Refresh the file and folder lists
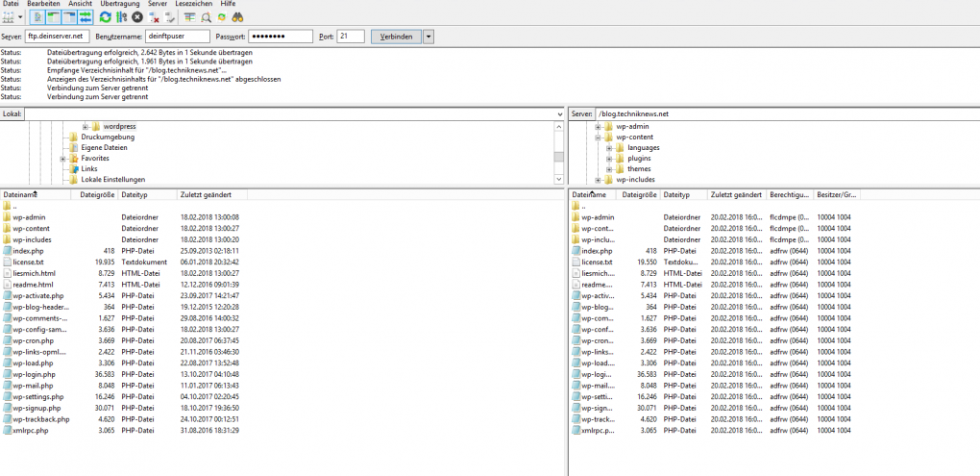 point(105,17)
